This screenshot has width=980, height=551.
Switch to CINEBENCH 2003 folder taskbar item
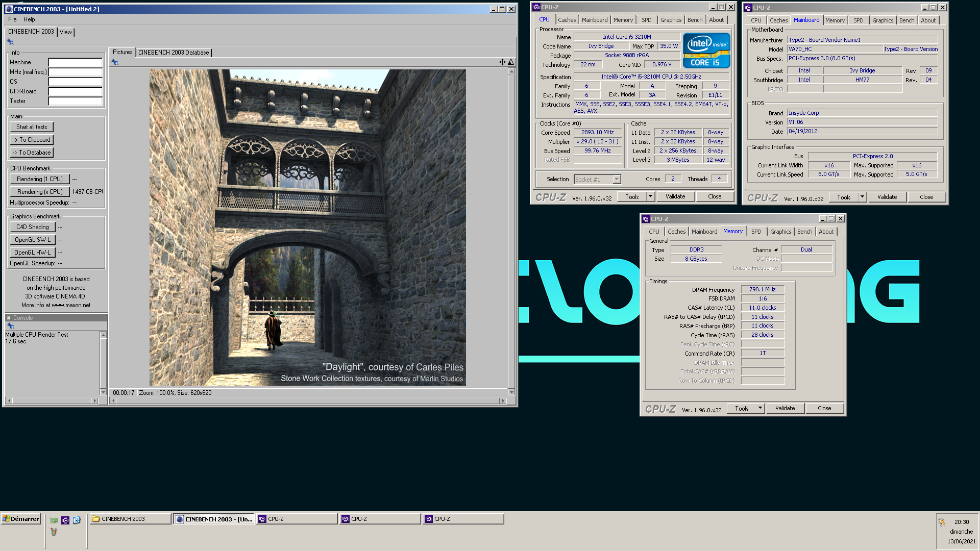click(131, 519)
